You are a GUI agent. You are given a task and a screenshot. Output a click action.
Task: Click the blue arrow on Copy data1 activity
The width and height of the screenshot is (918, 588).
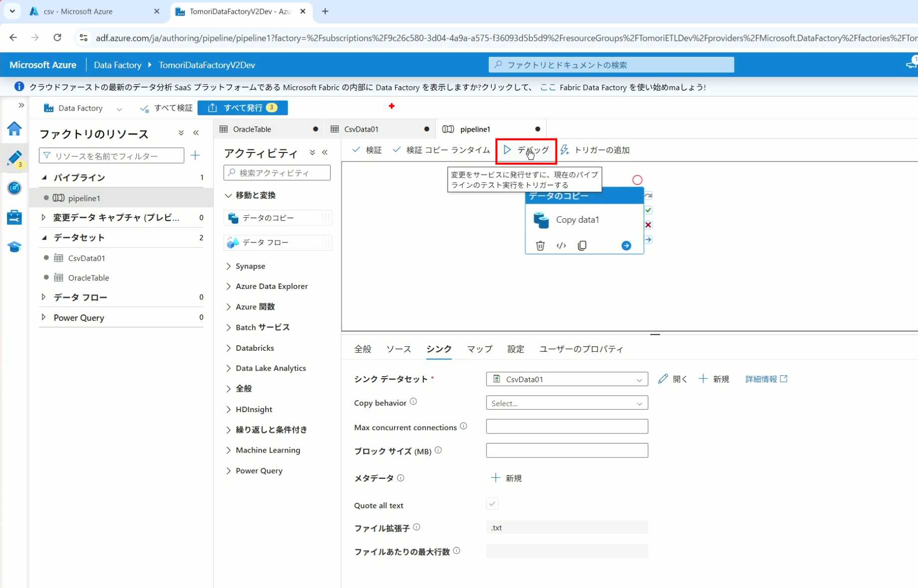pos(626,246)
